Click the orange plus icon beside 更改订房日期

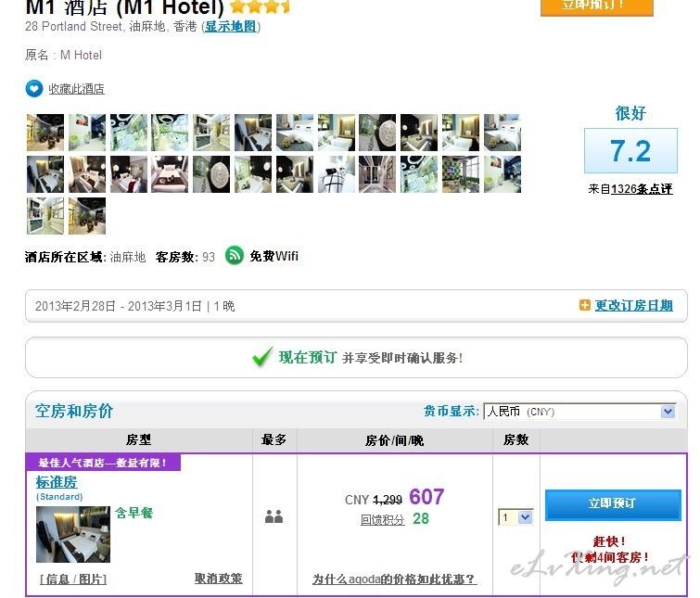point(584,305)
